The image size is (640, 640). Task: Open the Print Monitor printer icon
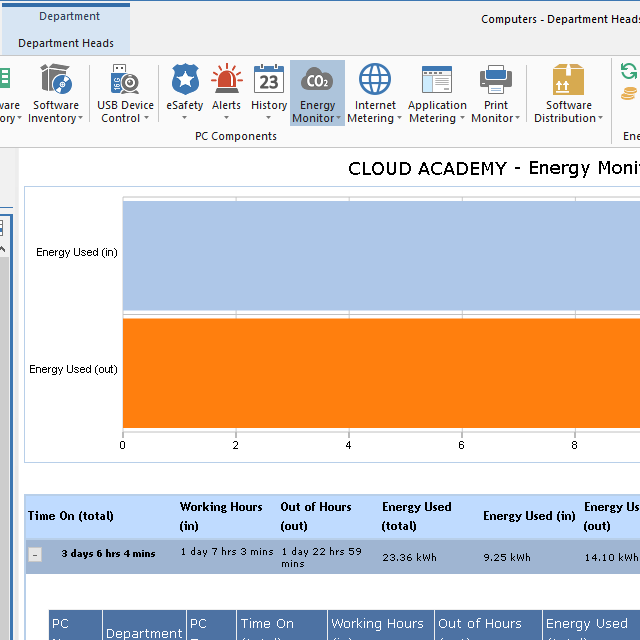pyautogui.click(x=496, y=79)
